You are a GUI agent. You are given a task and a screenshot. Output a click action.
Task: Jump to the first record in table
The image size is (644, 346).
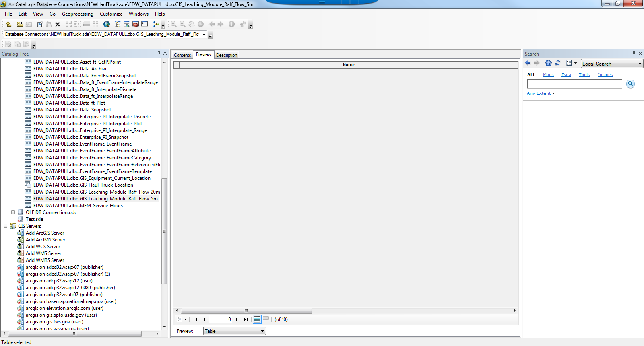point(195,319)
